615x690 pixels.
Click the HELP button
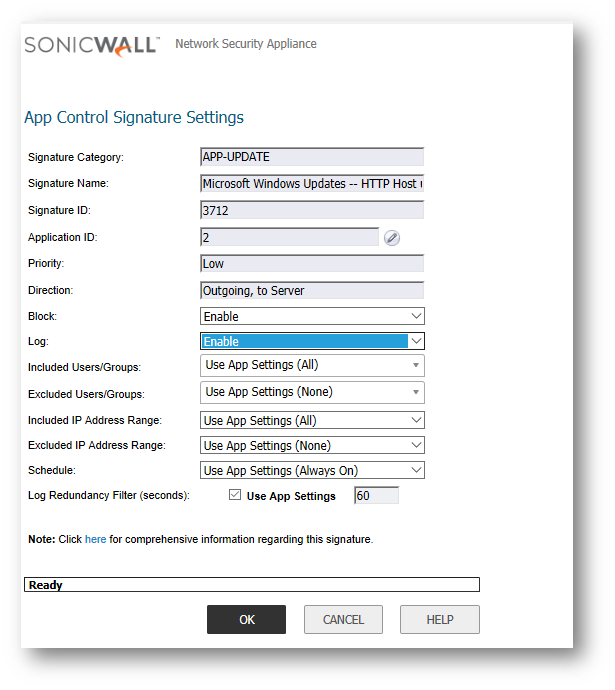pyautogui.click(x=439, y=620)
